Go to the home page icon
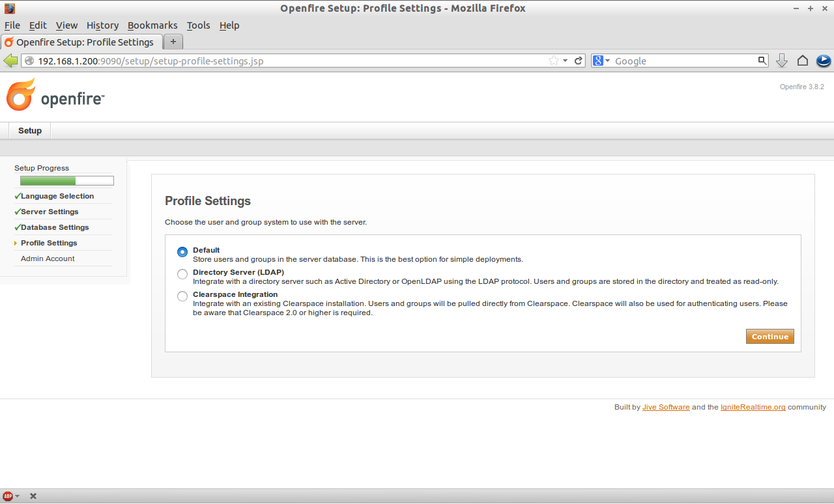Screen dimensions: 834x504 803,61
